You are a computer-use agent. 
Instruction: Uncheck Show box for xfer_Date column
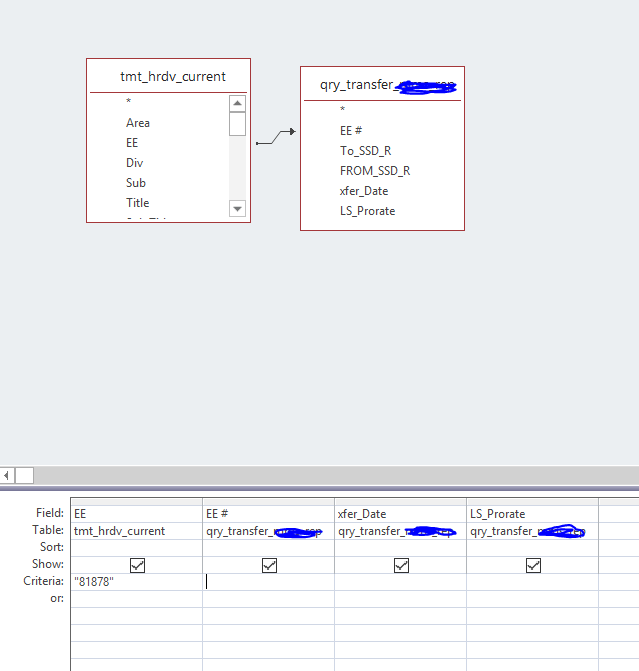pyautogui.click(x=401, y=565)
